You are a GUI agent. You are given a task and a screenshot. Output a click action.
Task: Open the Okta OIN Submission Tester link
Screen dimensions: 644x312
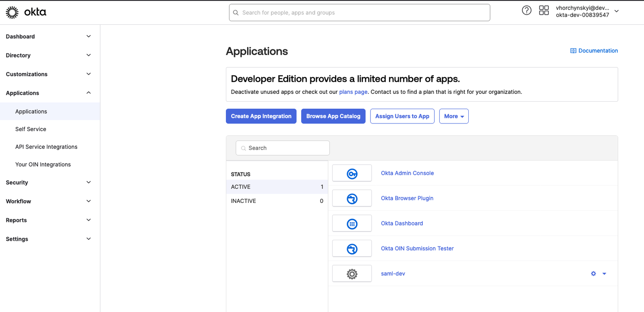click(417, 248)
